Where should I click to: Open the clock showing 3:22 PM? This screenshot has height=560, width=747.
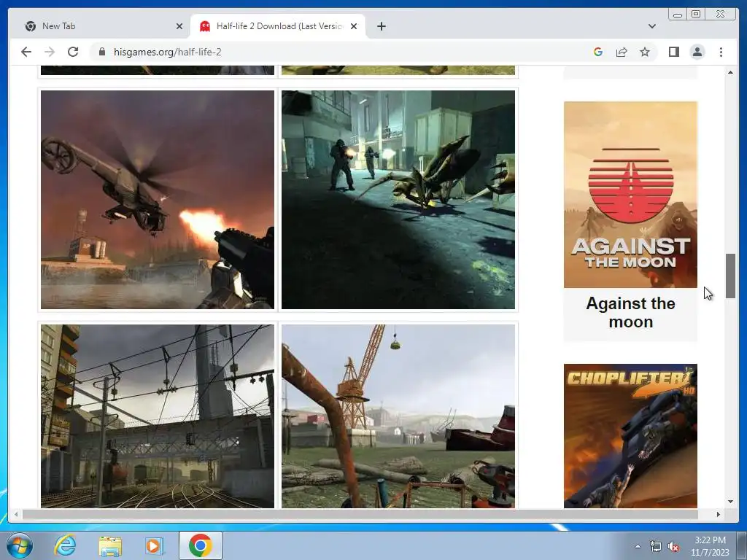pos(710,546)
